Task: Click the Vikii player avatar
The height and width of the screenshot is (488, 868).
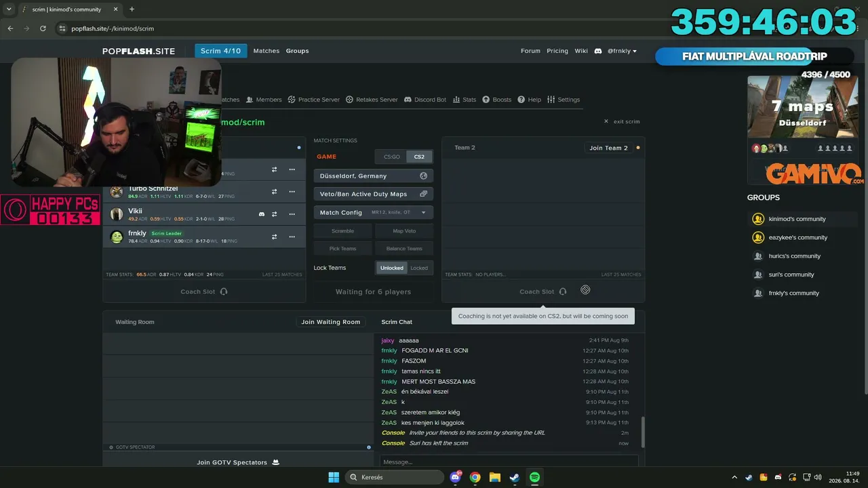Action: pyautogui.click(x=117, y=214)
